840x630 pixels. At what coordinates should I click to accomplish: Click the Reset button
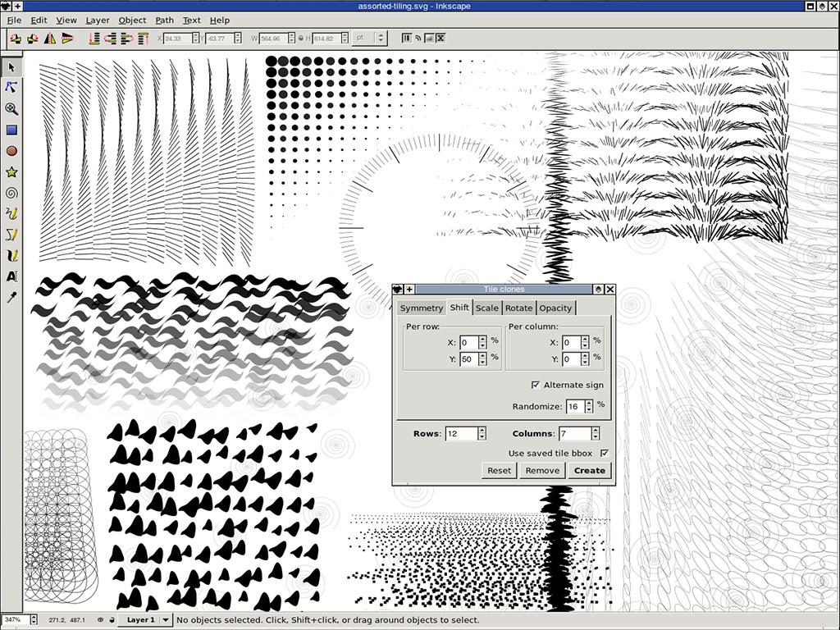499,470
